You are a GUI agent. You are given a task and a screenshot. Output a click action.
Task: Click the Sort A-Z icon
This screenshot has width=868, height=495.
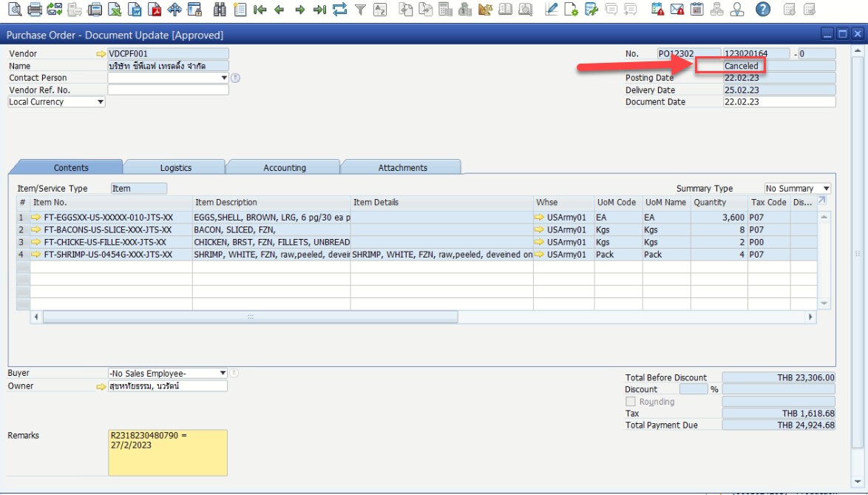point(380,10)
